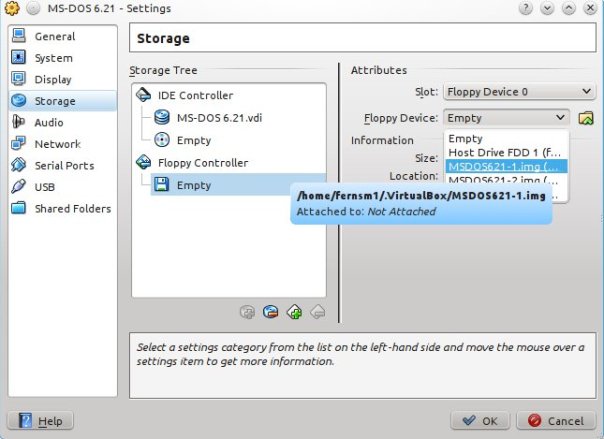Click the add controller icon with green plus
The width and height of the screenshot is (604, 439).
295,312
